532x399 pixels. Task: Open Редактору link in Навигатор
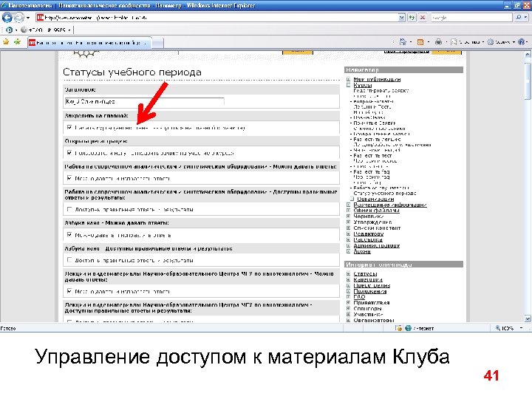pyautogui.click(x=369, y=233)
